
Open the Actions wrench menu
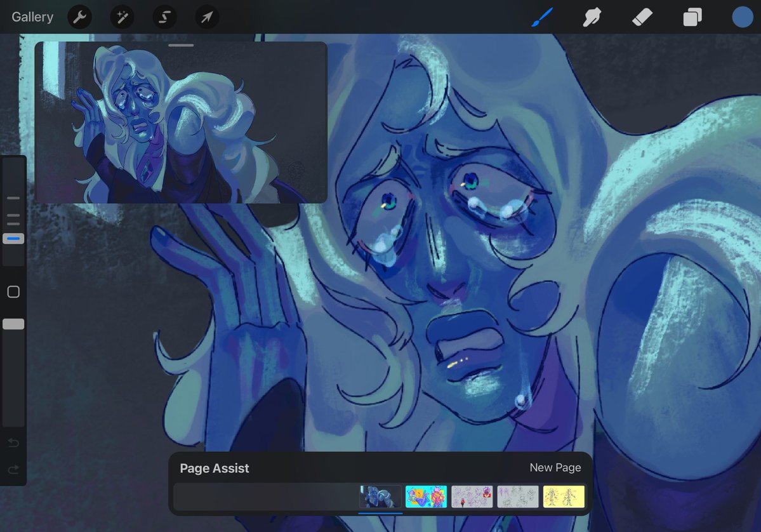[79, 18]
